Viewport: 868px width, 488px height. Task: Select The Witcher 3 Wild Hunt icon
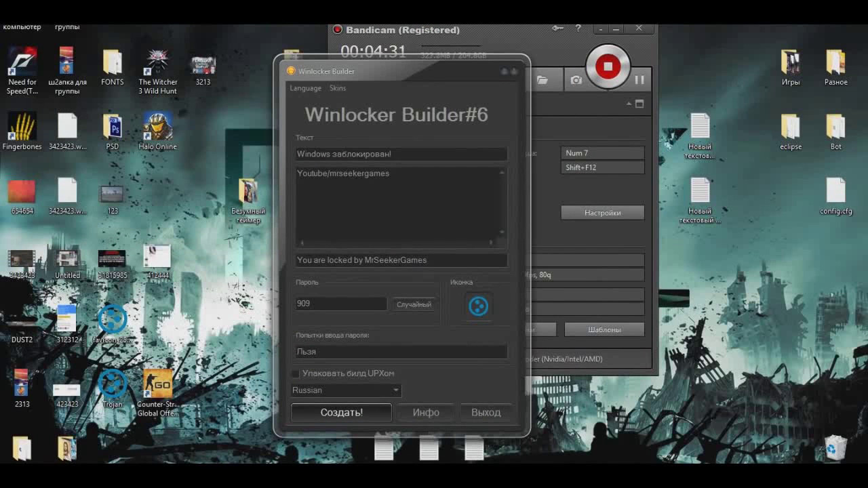pos(157,71)
